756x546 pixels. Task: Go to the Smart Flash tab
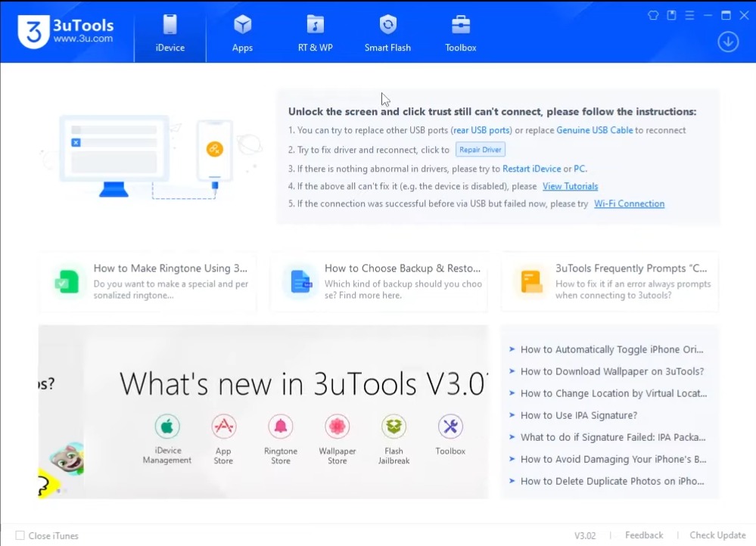tap(387, 33)
